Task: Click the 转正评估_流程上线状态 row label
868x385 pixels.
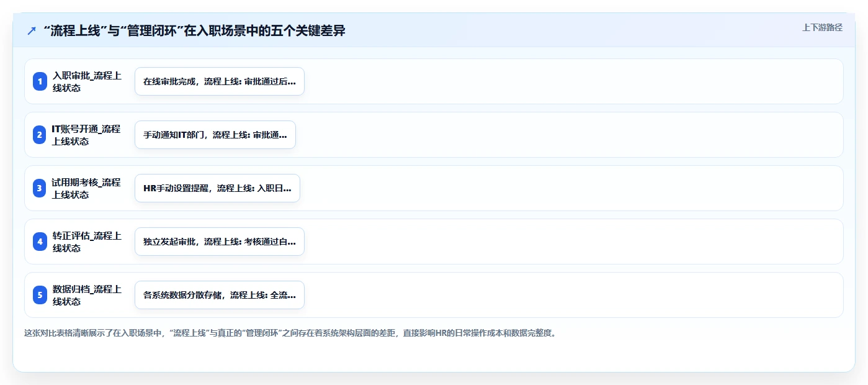Action: [87, 242]
